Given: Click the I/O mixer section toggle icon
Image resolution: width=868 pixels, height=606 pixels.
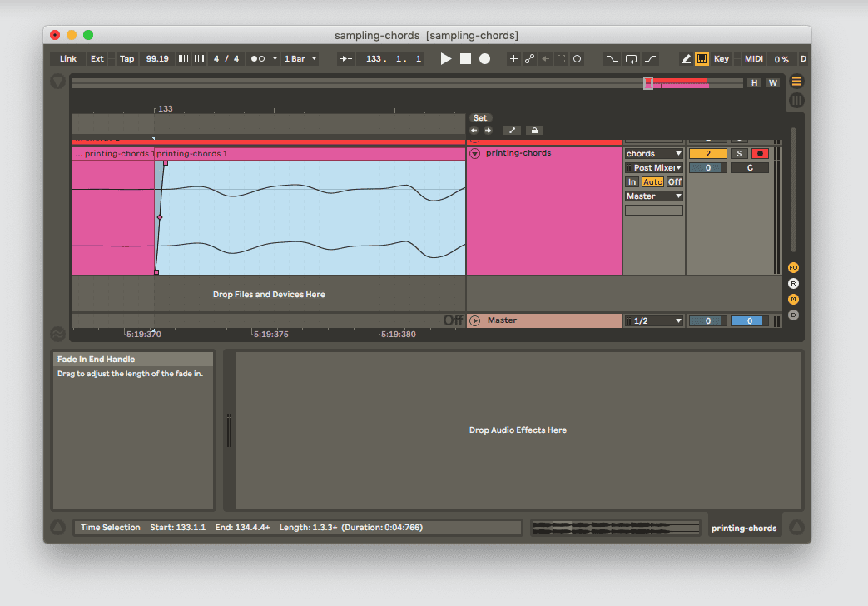Looking at the screenshot, I should 793,267.
